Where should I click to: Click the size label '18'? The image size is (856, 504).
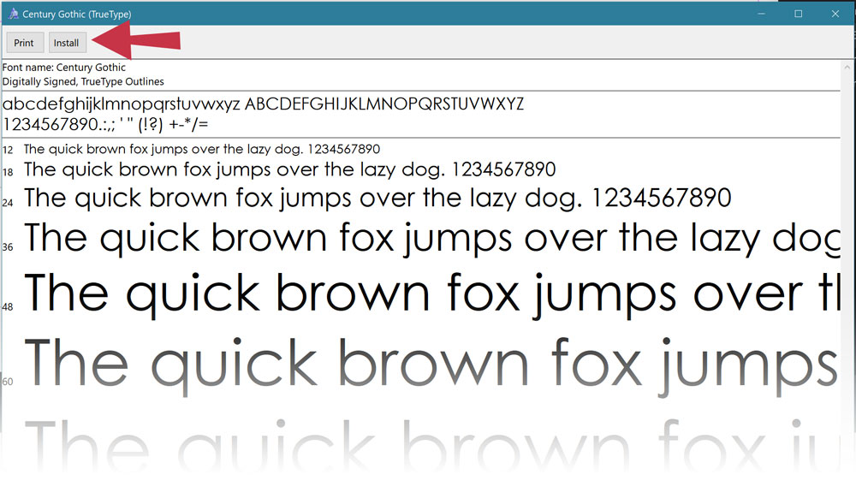8,172
